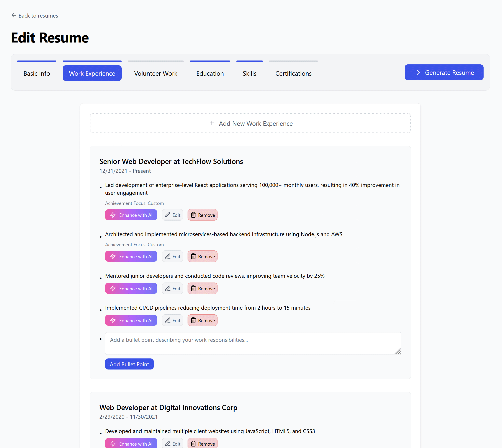Click lightning Enhance icon for CI/CD pipelines bullet
The width and height of the screenshot is (502, 448).
pyautogui.click(x=113, y=320)
